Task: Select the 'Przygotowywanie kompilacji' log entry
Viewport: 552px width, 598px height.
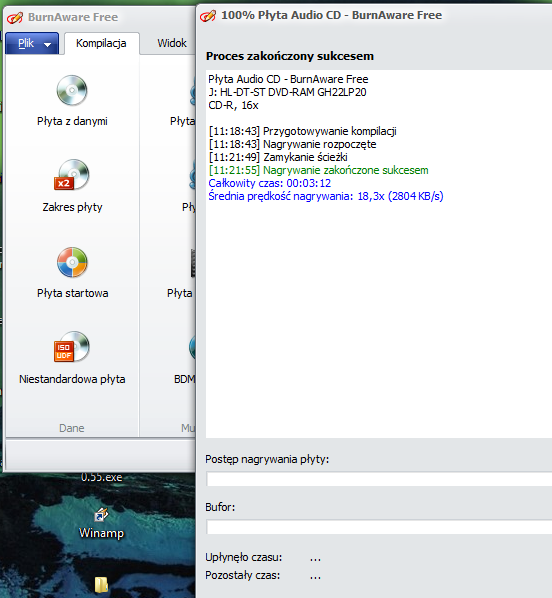Action: (x=303, y=131)
